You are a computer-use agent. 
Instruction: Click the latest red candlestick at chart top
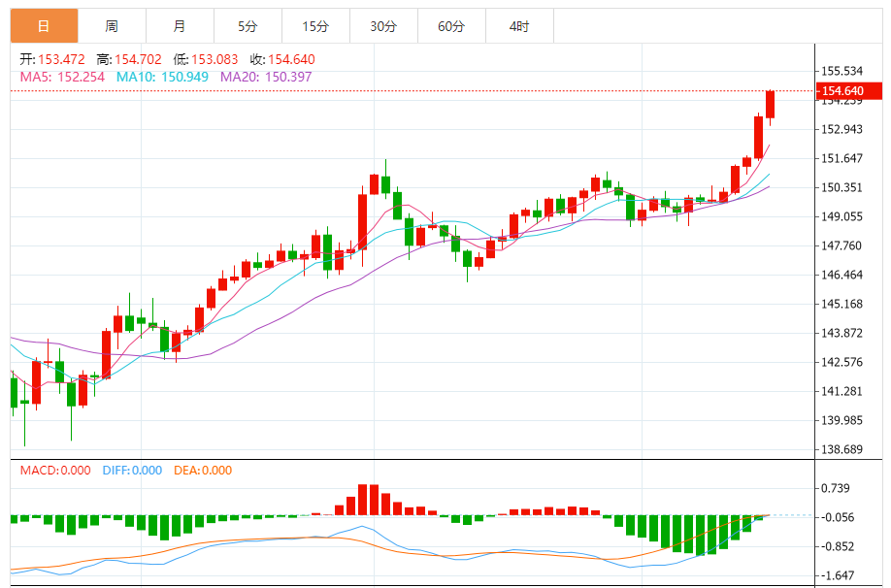771,105
